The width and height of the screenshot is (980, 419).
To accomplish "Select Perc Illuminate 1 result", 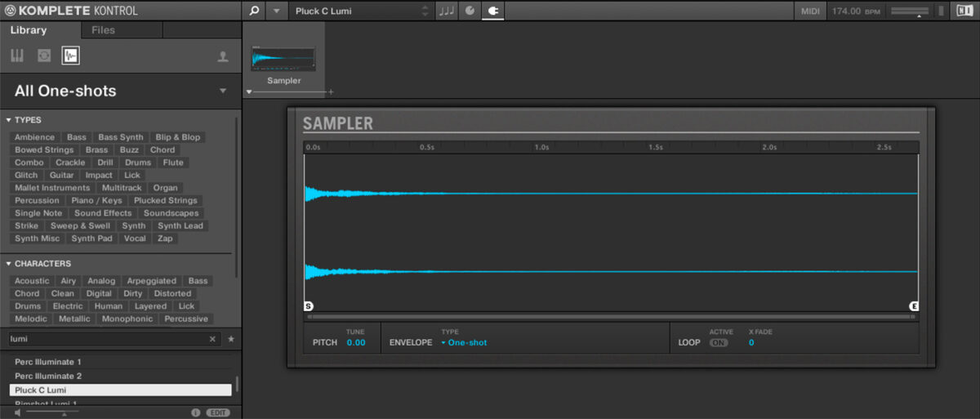I will 121,362.
